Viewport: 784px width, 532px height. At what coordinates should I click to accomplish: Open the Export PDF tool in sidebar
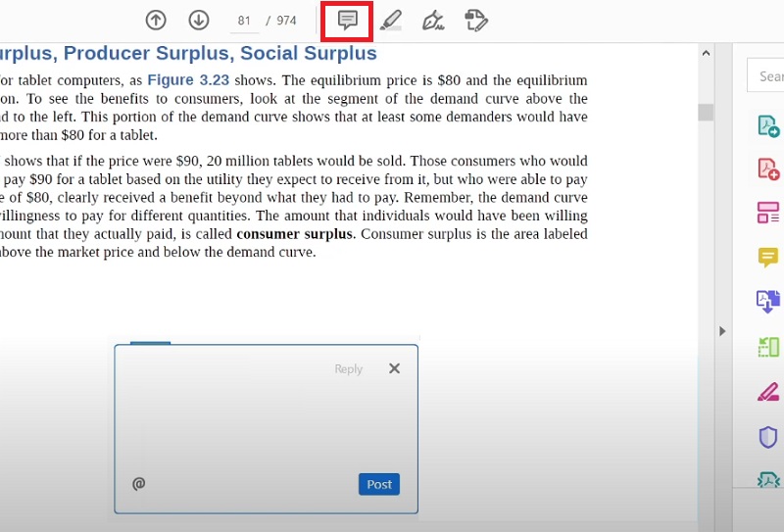pyautogui.click(x=768, y=126)
